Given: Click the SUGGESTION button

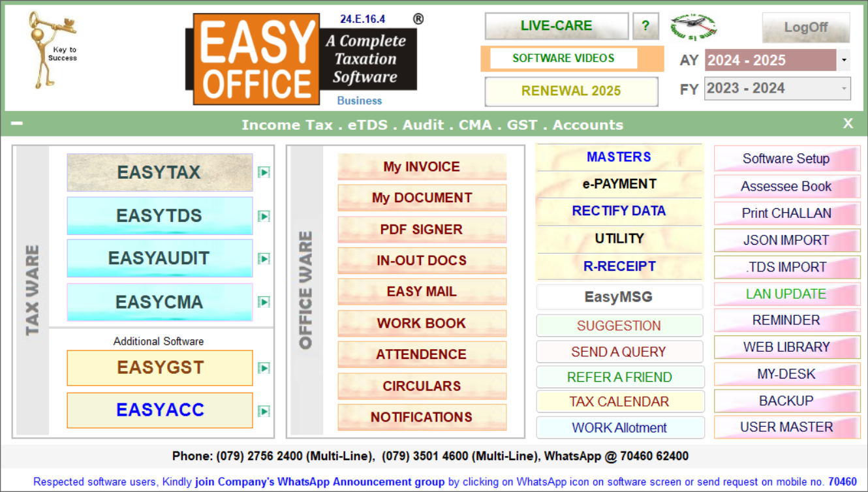Looking at the screenshot, I should pyautogui.click(x=619, y=326).
